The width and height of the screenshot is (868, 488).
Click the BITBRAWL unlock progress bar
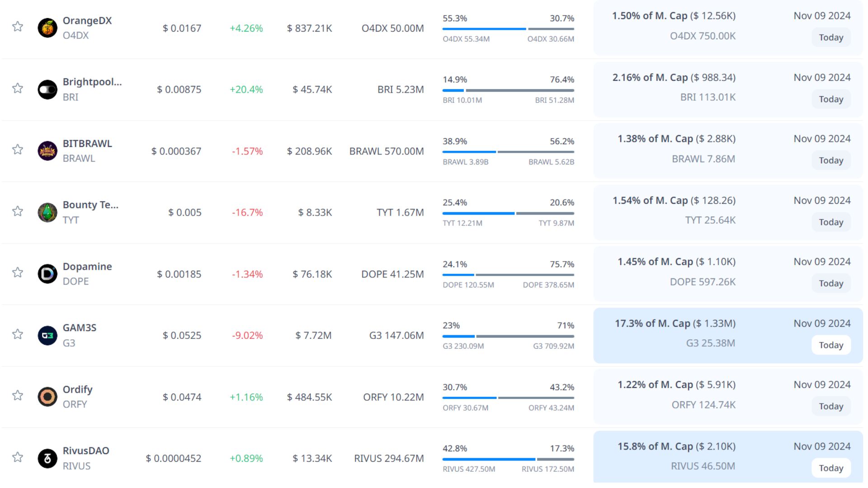pyautogui.click(x=508, y=152)
